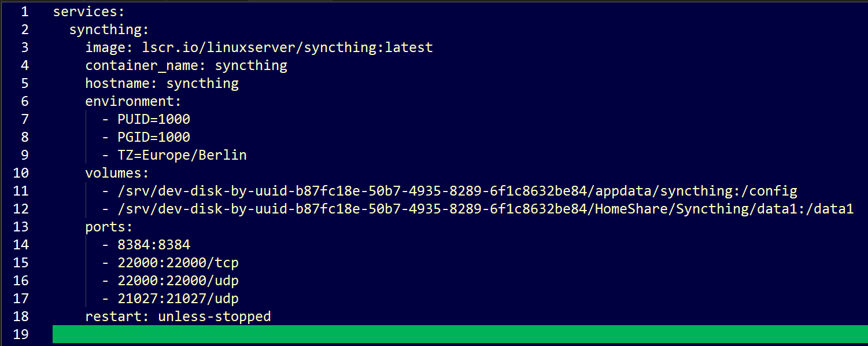This screenshot has height=346, width=868.
Task: Click the TZ=Europe/Berlin entry
Action: [x=182, y=155]
